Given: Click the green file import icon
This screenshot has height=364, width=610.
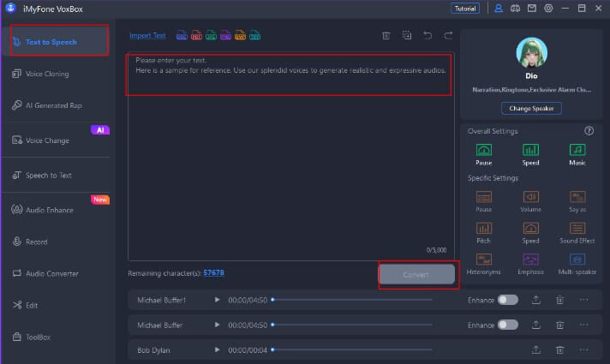Looking at the screenshot, I should point(211,35).
